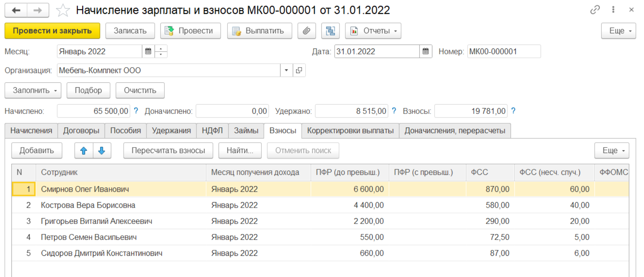The image size is (644, 277).
Task: Click the Номер input field
Action: point(504,52)
